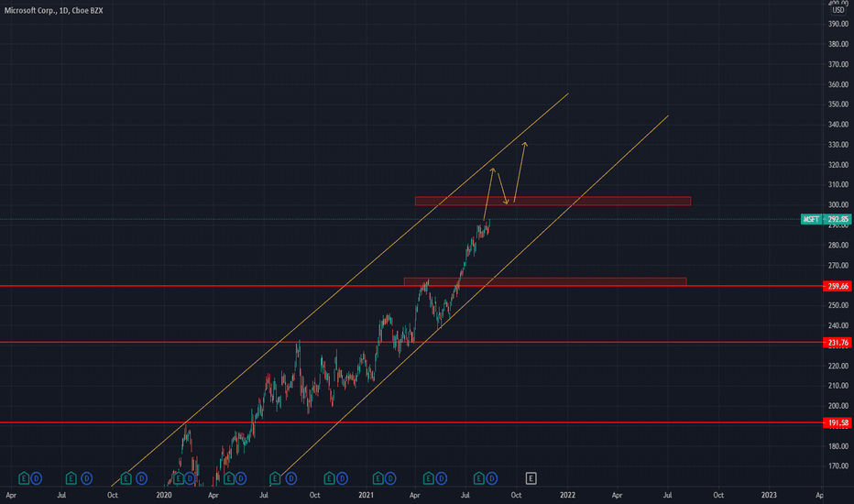Select the red 231.76 price level label
This screenshot has width=854, height=504.
point(838,342)
